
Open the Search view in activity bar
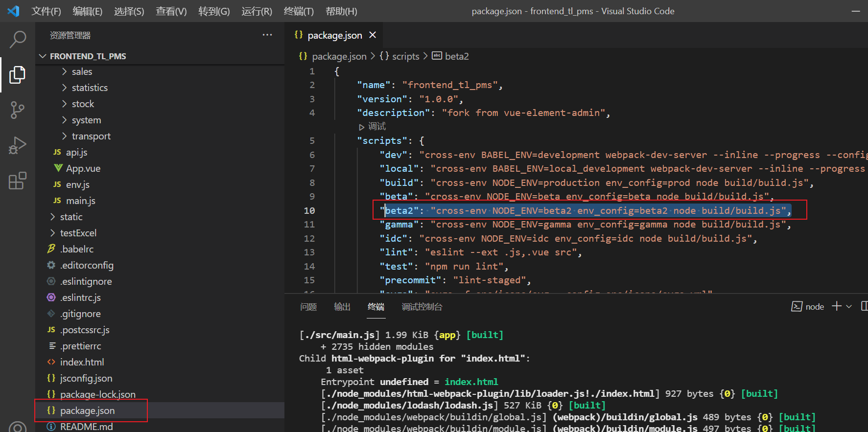(18, 39)
